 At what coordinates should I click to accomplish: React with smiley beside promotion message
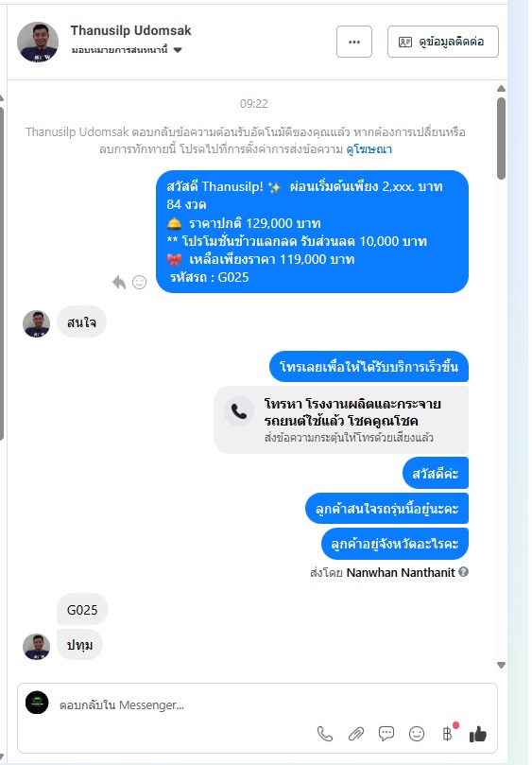(140, 282)
